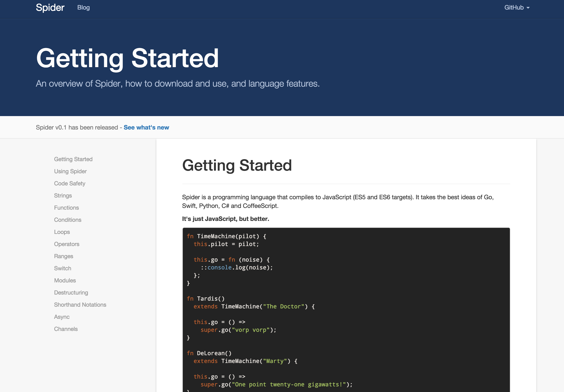The height and width of the screenshot is (392, 564).
Task: Open the Strings section link
Action: click(x=63, y=196)
